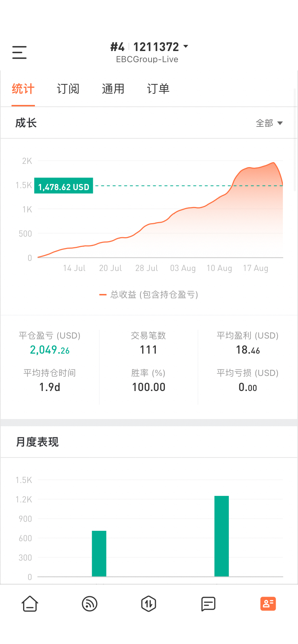The width and height of the screenshot is (298, 644).
Task: Open the home icon in bottom bar
Action: tap(30, 604)
